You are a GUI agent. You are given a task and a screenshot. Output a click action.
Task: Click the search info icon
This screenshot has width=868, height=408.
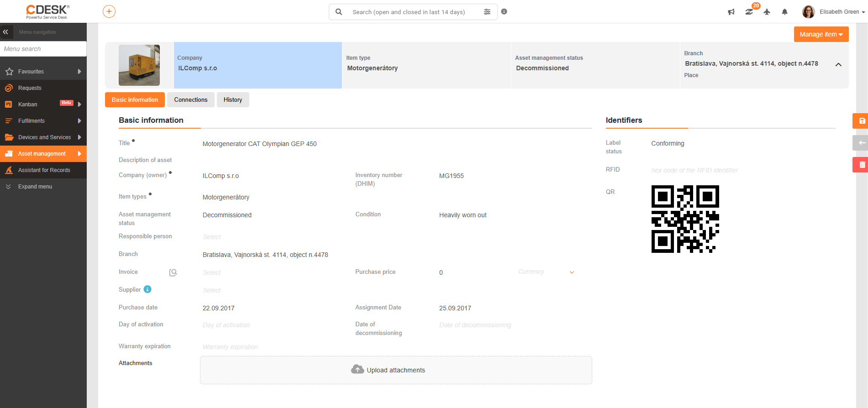pyautogui.click(x=504, y=11)
